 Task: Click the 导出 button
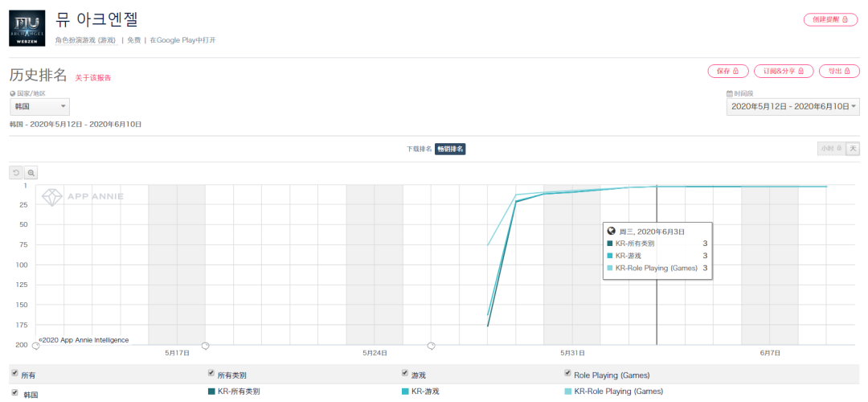coord(839,71)
